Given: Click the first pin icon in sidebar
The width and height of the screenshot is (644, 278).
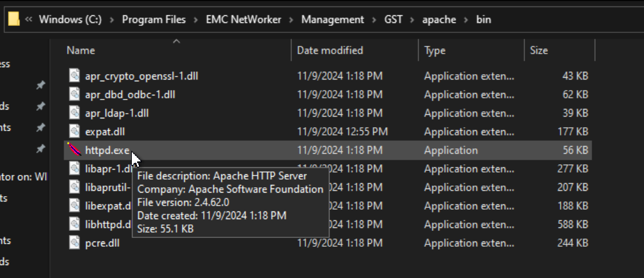Looking at the screenshot, I should (x=41, y=85).
